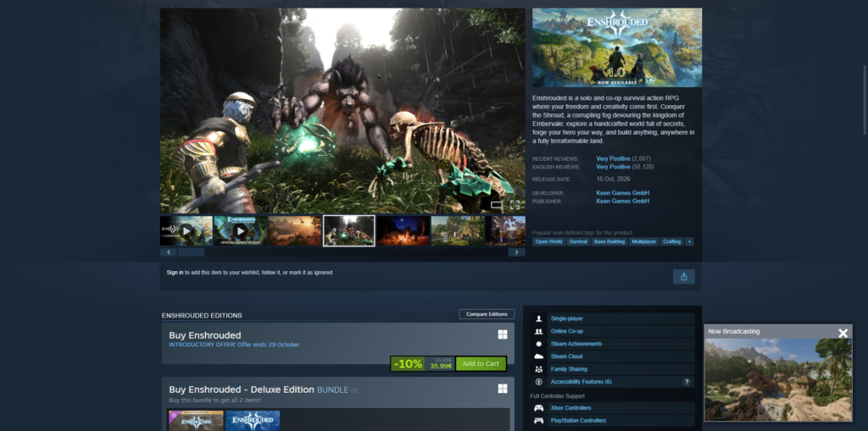Image resolution: width=868 pixels, height=431 pixels.
Task: Open accessibility help question mark icon
Action: (687, 382)
